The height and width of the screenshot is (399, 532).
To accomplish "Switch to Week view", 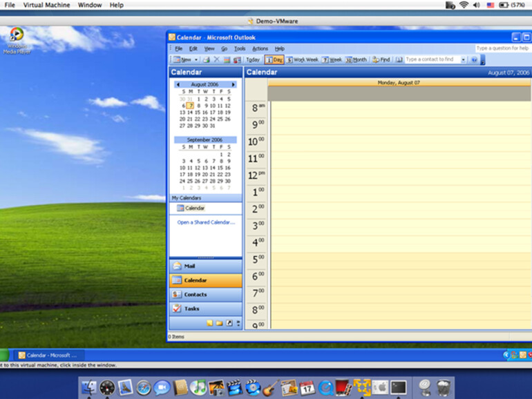I will (x=332, y=59).
